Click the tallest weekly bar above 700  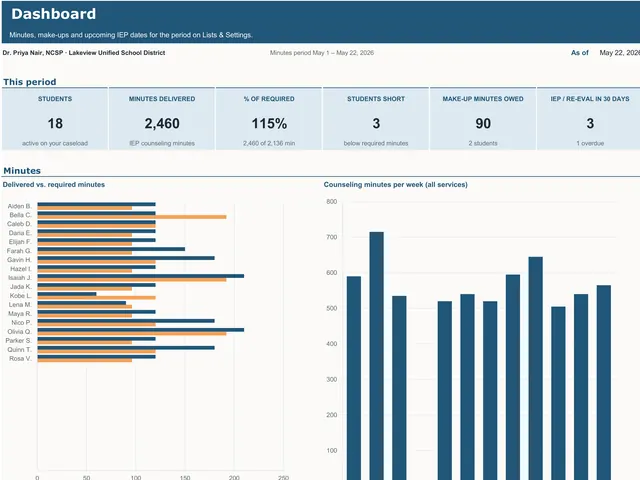[x=376, y=356]
